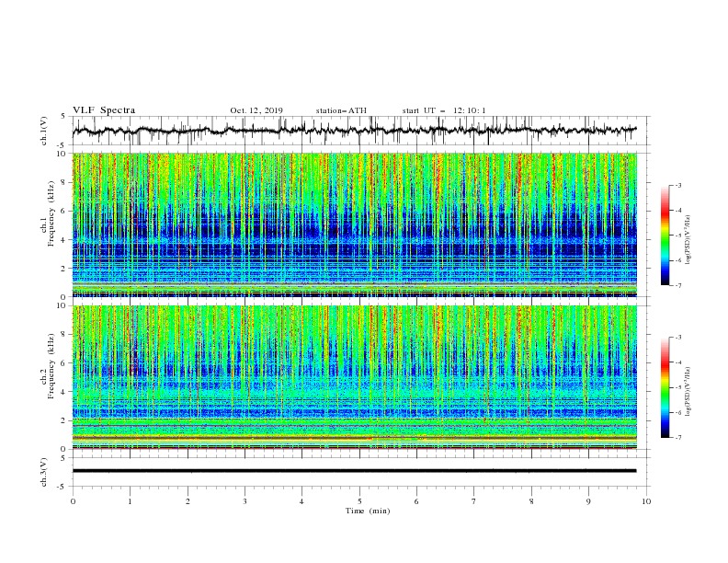Click the "9" tick on the time axis
This screenshot has width=728, height=563.
coord(588,501)
